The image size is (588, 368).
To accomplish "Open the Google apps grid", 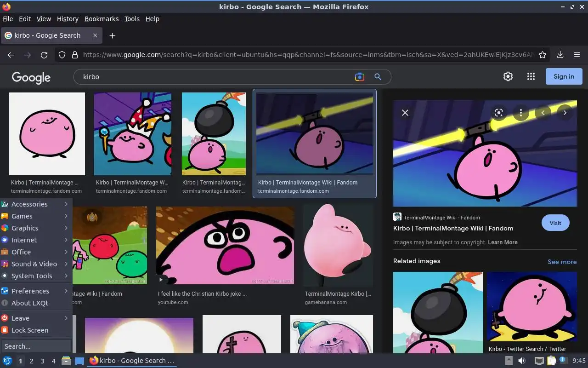I will coord(531,77).
